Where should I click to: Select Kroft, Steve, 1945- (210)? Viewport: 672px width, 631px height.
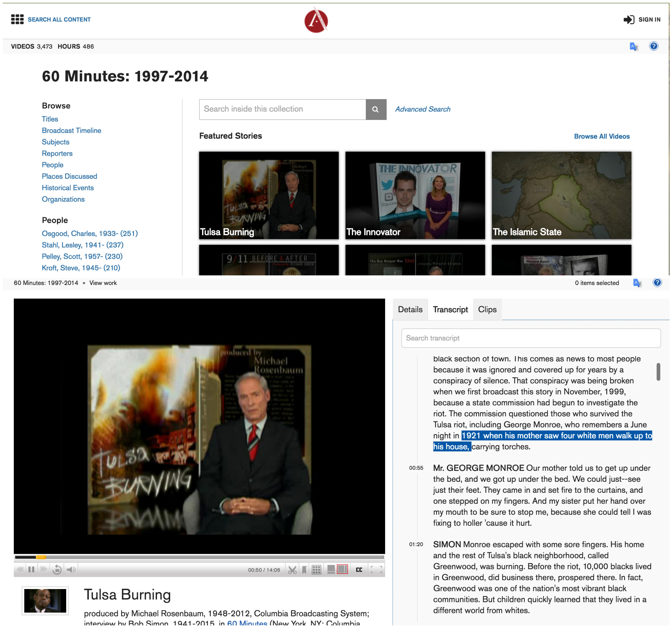(x=81, y=268)
